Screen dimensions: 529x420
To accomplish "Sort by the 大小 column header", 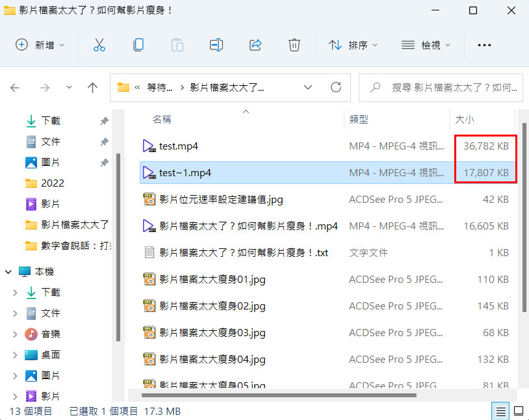I will (x=465, y=120).
